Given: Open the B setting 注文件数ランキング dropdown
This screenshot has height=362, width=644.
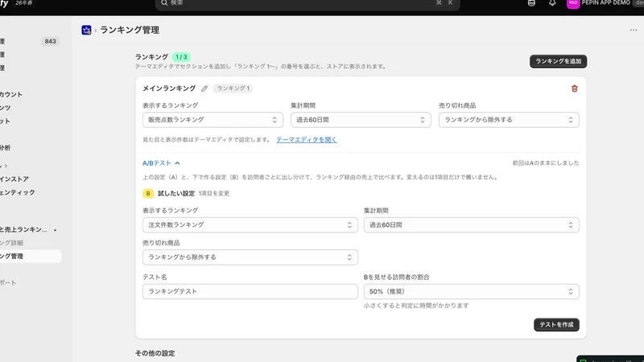Looking at the screenshot, I should tap(250, 225).
